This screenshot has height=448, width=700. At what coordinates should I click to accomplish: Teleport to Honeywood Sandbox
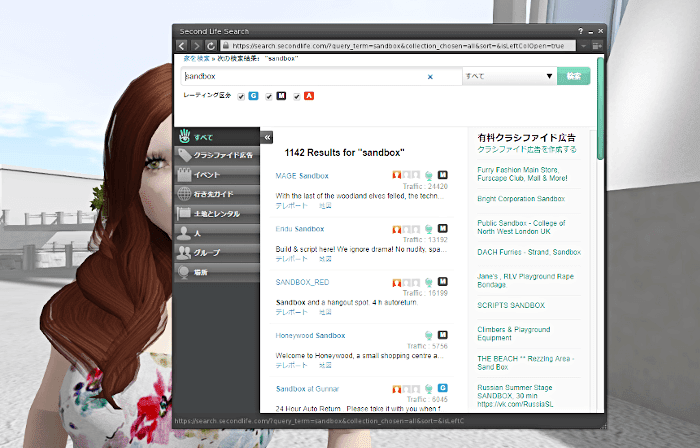point(292,365)
